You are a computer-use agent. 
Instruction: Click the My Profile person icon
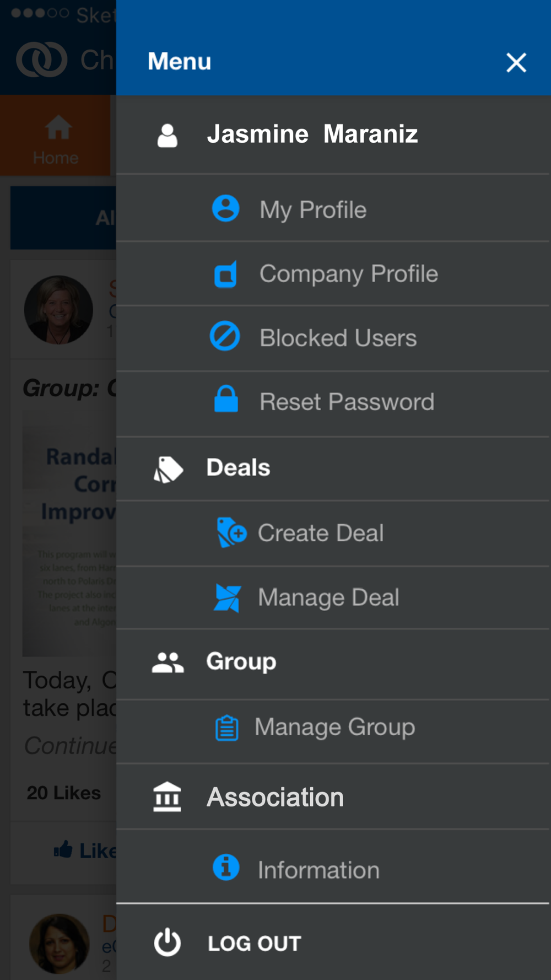225,209
